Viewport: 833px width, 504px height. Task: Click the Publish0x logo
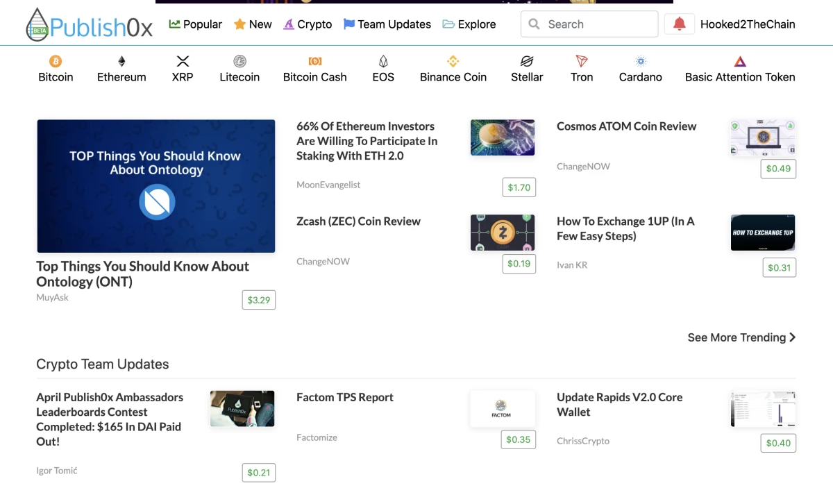89,26
